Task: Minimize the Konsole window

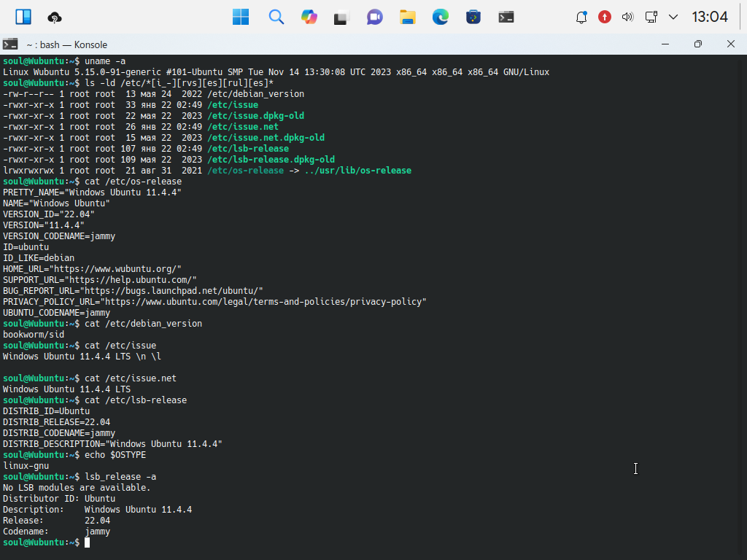Action: tap(665, 44)
